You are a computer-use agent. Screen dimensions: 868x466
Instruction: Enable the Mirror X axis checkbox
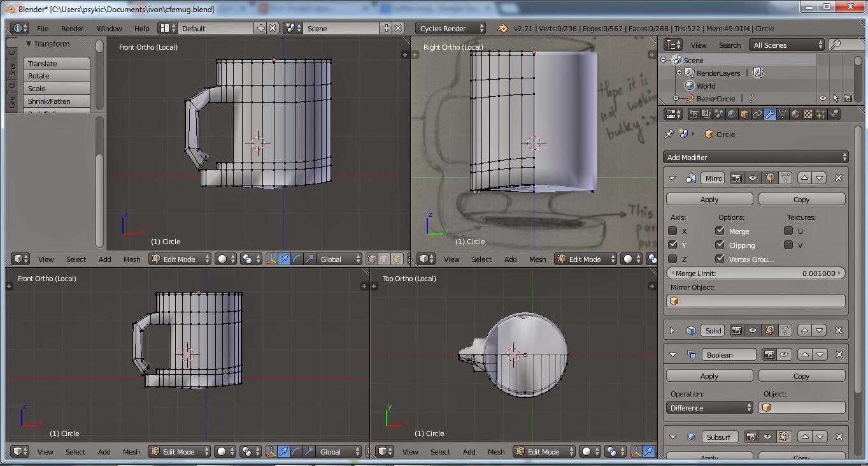pos(673,231)
